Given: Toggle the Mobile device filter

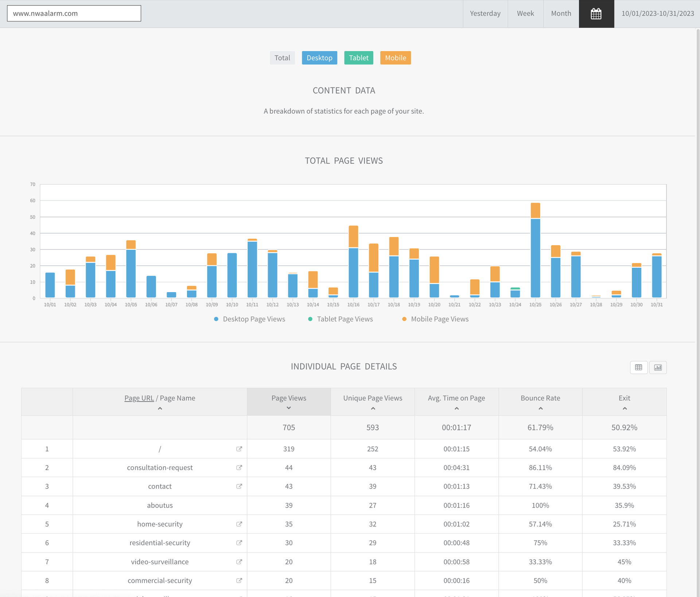Looking at the screenshot, I should (395, 58).
